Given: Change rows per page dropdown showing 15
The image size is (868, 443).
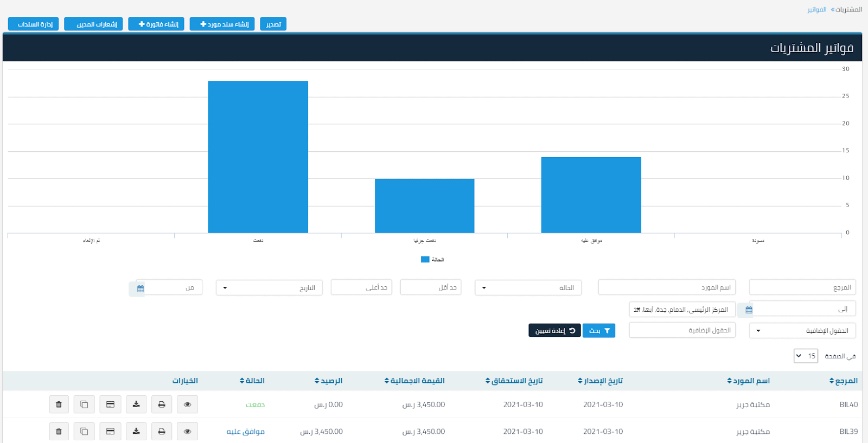Looking at the screenshot, I should point(806,356).
